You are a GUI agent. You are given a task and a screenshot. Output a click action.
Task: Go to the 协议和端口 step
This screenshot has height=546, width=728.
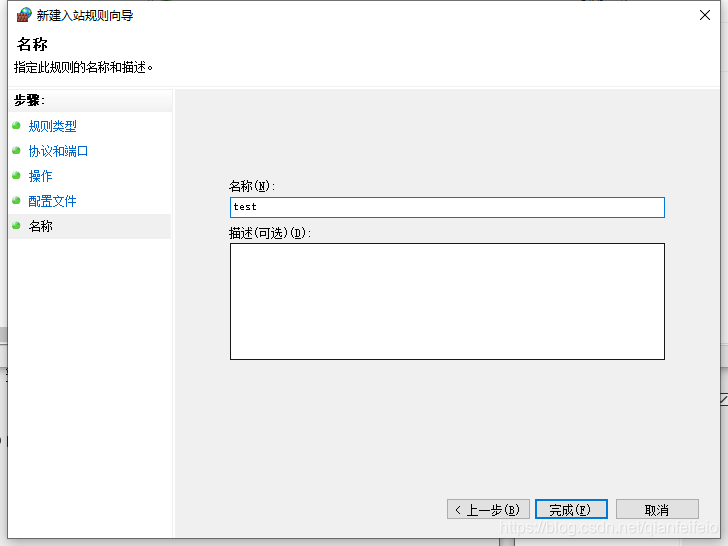tap(58, 151)
